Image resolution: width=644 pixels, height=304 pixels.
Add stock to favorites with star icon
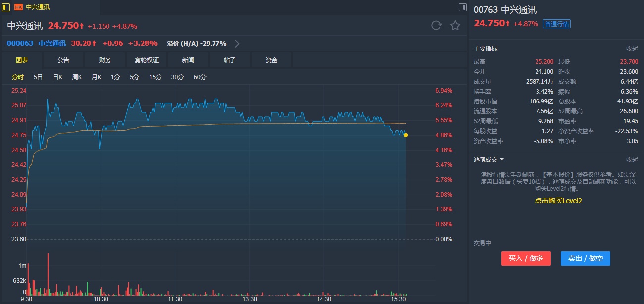pyautogui.click(x=455, y=26)
